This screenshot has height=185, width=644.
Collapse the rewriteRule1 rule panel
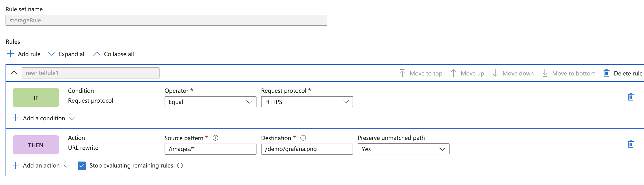(14, 73)
